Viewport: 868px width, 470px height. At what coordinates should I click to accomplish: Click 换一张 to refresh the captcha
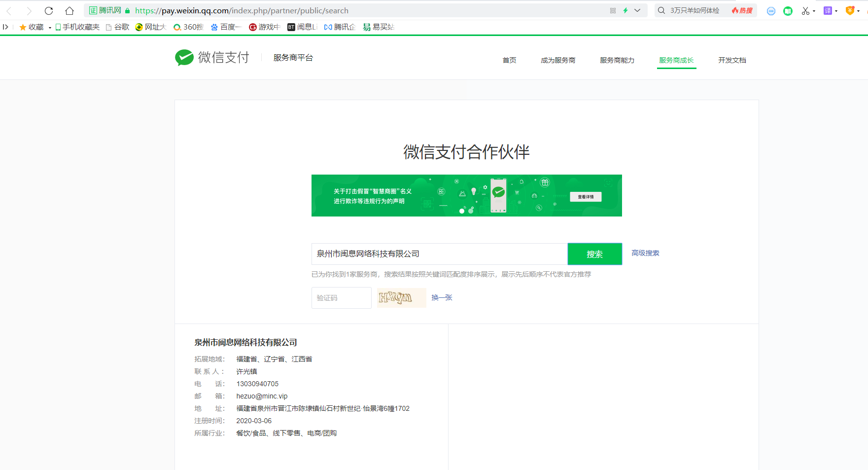pos(442,297)
